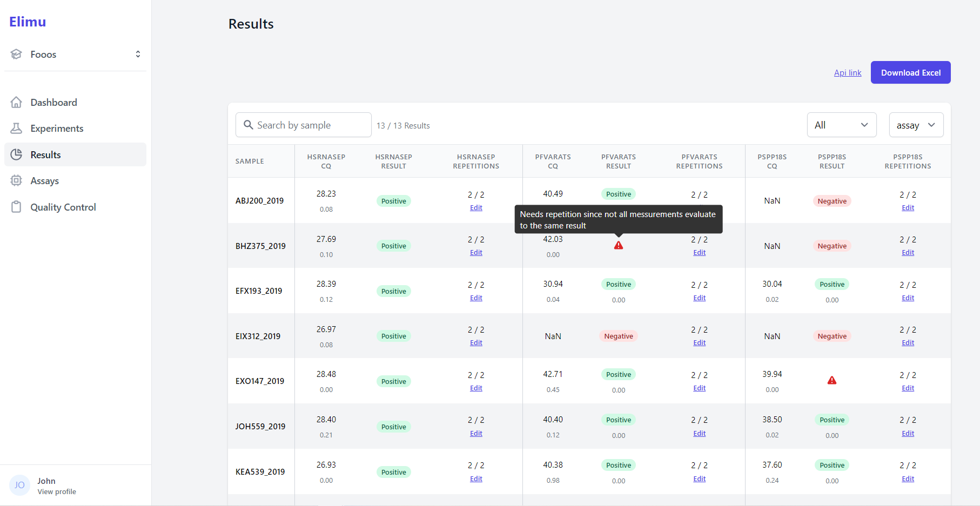
Task: Select sample EXO147_2019
Action: (x=260, y=381)
